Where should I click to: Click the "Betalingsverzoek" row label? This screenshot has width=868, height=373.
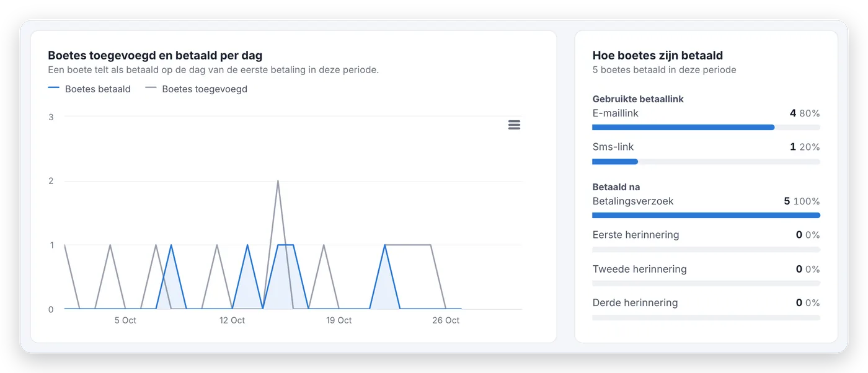click(633, 201)
